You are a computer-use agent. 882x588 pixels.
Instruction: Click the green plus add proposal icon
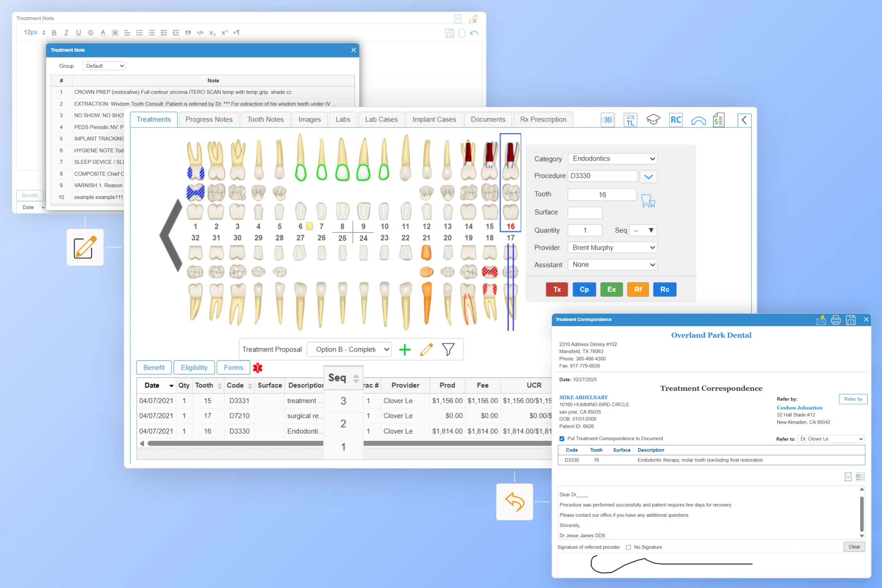405,350
